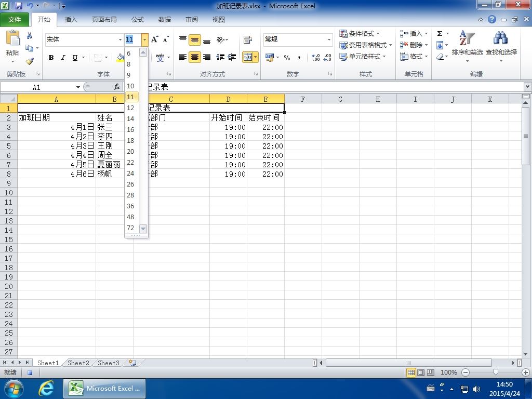This screenshot has width=532, height=399.
Task: Click the Excel help question mark
Action: (492, 19)
